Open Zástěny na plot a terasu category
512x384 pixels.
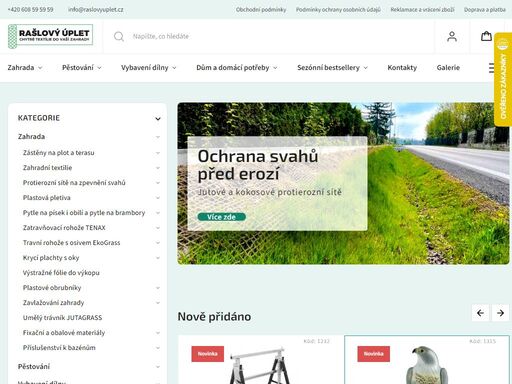click(x=59, y=153)
